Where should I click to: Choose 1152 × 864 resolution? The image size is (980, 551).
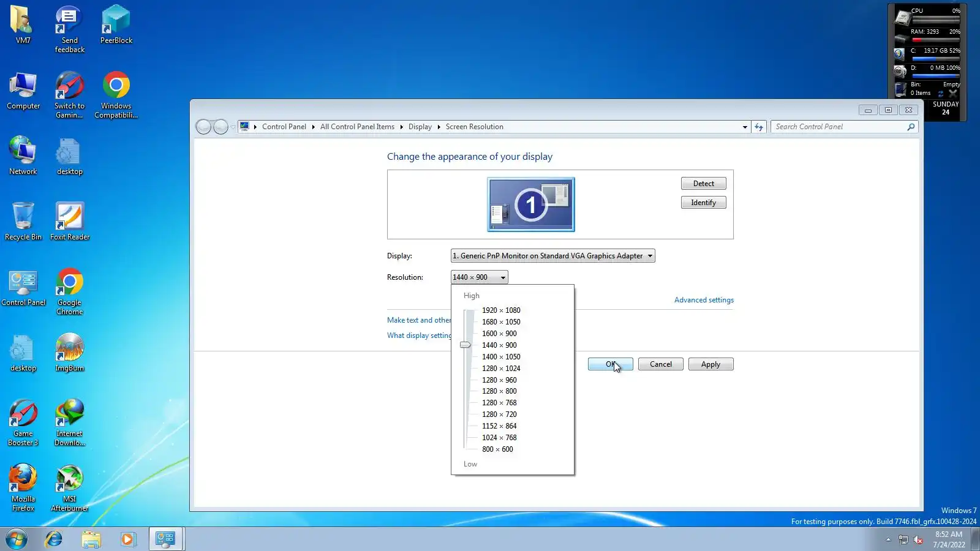[x=499, y=426]
